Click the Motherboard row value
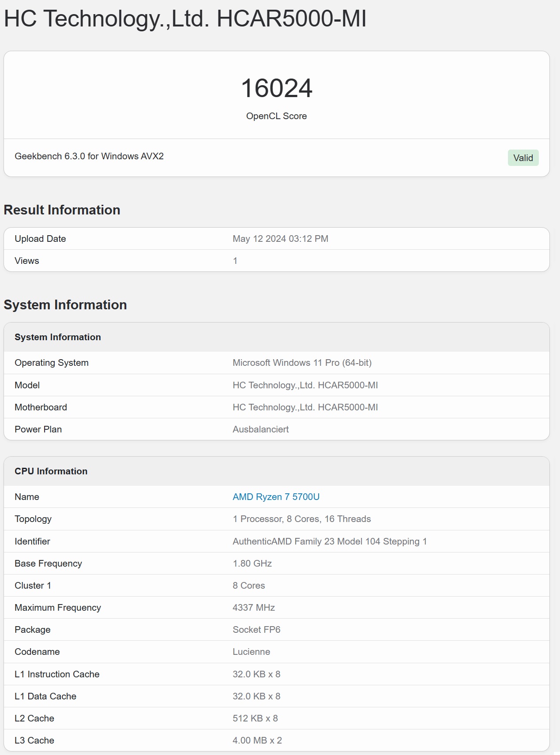Screen dimensions: 560x755 305,407
